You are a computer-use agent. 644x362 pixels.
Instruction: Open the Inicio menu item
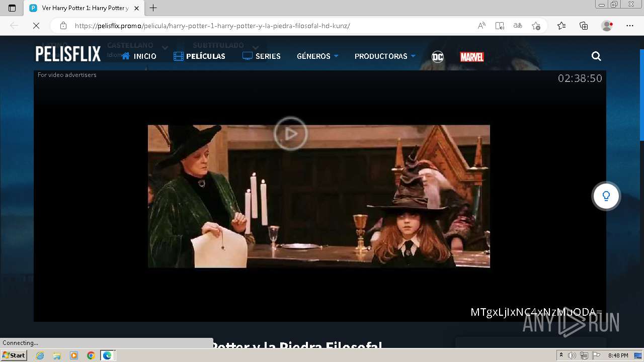pos(139,56)
